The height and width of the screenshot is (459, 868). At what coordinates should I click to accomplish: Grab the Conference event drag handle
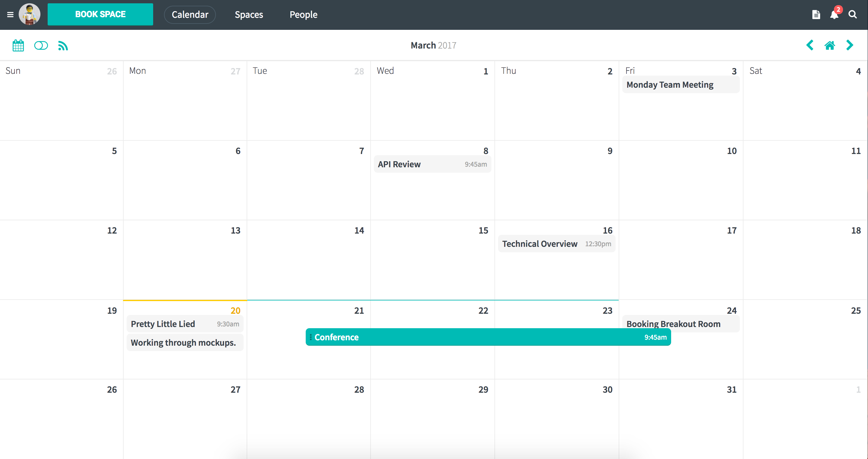310,337
